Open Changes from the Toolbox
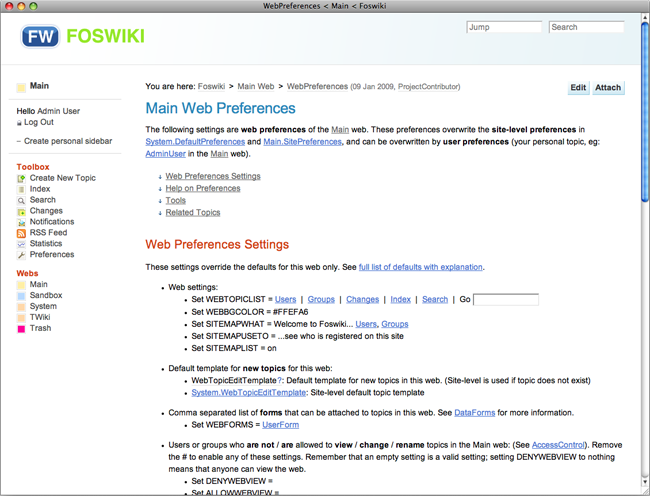Screen dimensions: 650x496 click(x=46, y=210)
